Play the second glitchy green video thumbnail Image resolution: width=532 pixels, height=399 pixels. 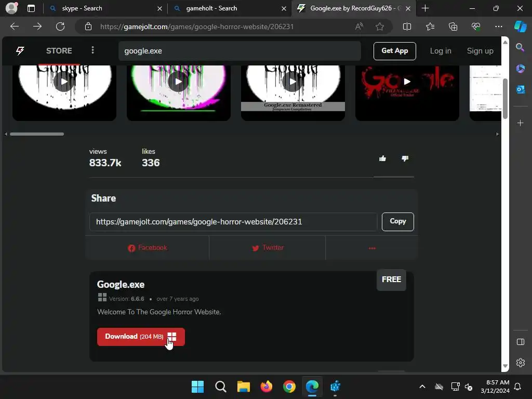click(x=179, y=82)
